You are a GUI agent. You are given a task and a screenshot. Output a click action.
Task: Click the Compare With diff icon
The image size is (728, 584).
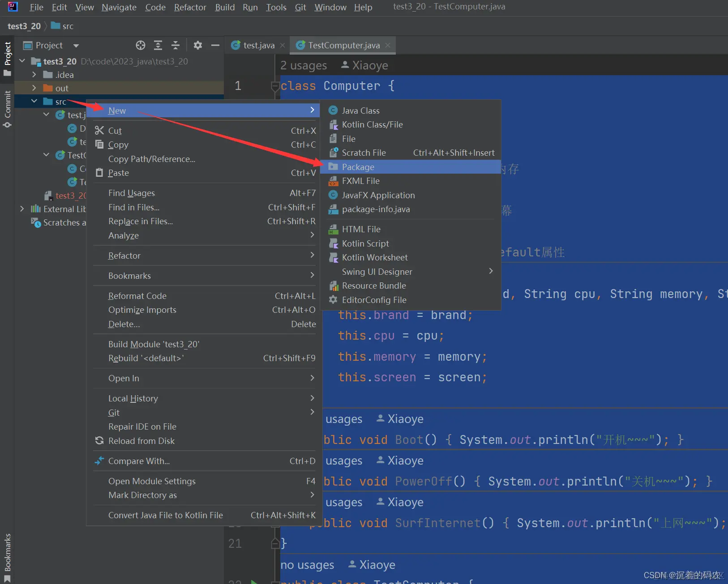(x=99, y=460)
